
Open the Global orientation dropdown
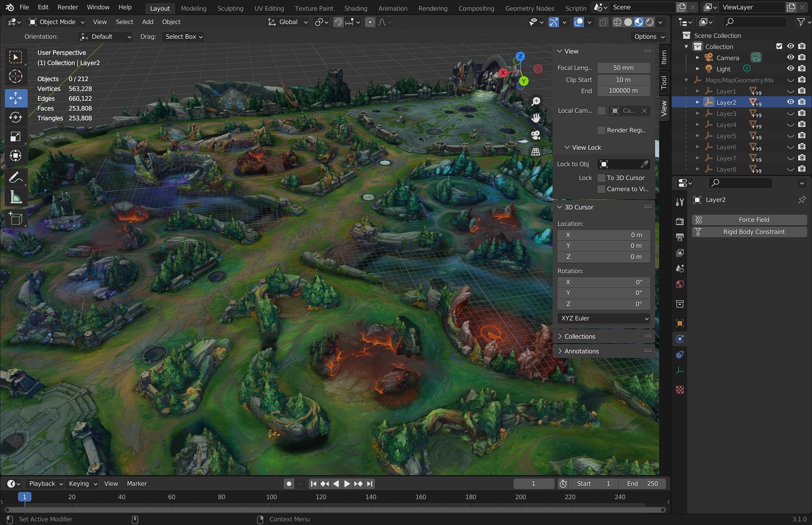(288, 22)
